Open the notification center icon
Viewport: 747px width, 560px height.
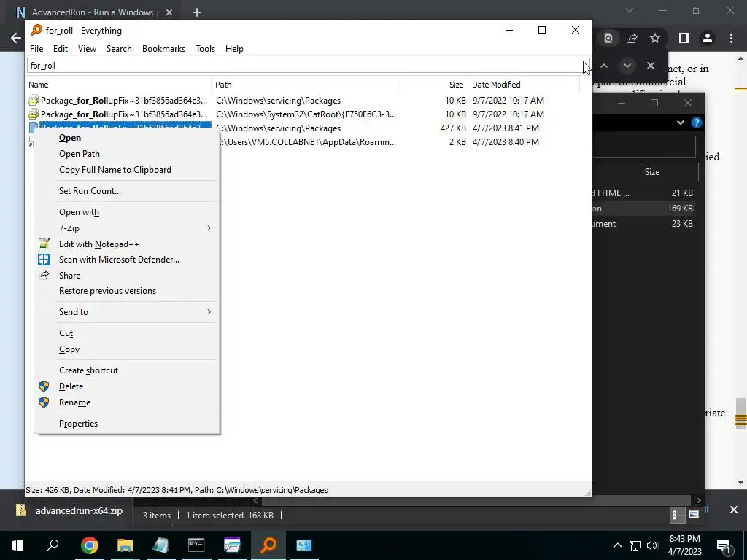click(724, 545)
